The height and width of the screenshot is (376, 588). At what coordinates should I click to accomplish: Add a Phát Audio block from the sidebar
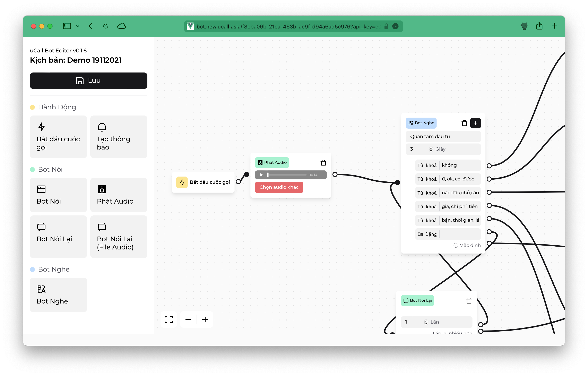tap(119, 195)
